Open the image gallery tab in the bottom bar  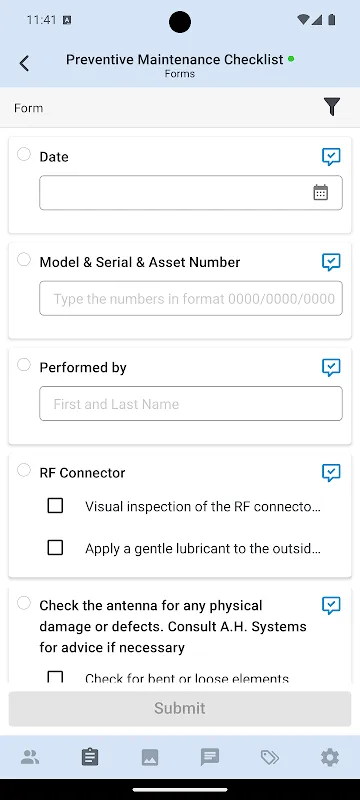(x=150, y=757)
